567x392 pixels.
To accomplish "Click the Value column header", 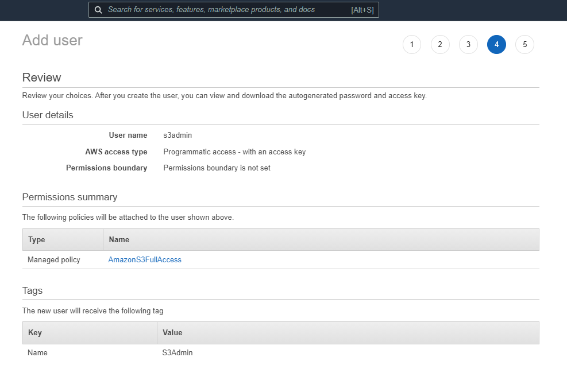I will [x=172, y=333].
